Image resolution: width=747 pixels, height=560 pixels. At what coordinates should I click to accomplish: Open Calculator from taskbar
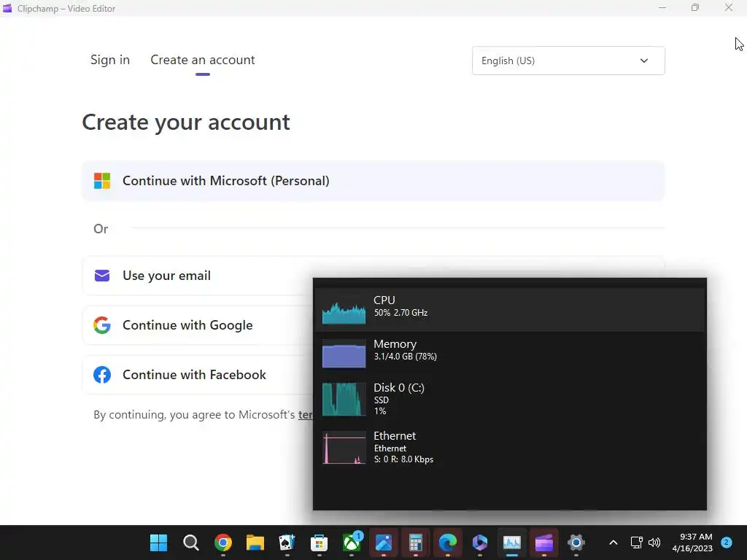416,542
